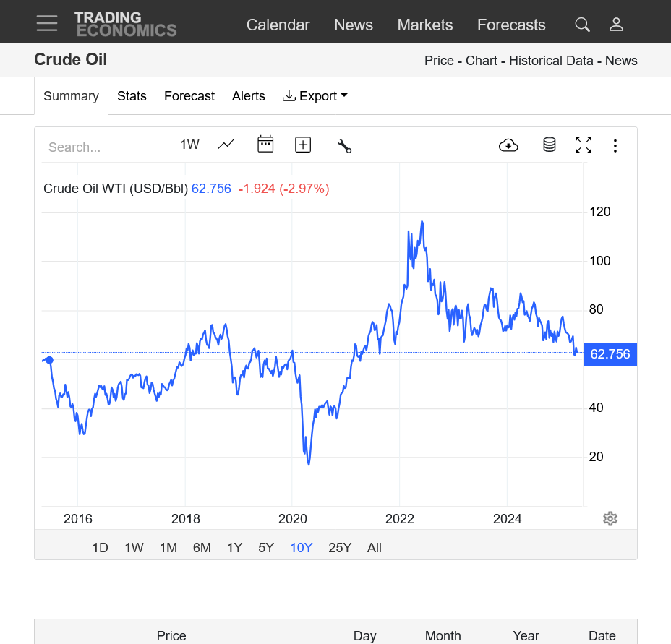Open the date range calendar icon
This screenshot has width=671, height=644.
pos(265,145)
